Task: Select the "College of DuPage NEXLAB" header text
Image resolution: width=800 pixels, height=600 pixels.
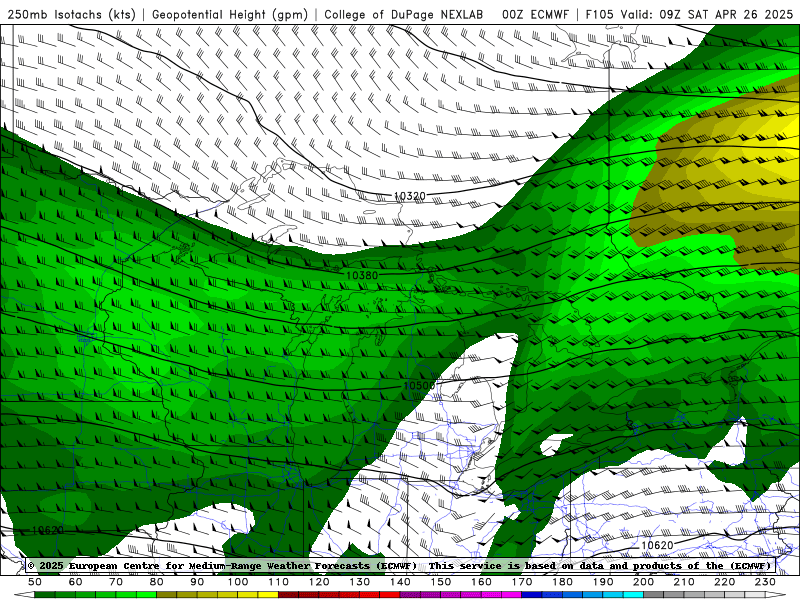Action: [404, 14]
